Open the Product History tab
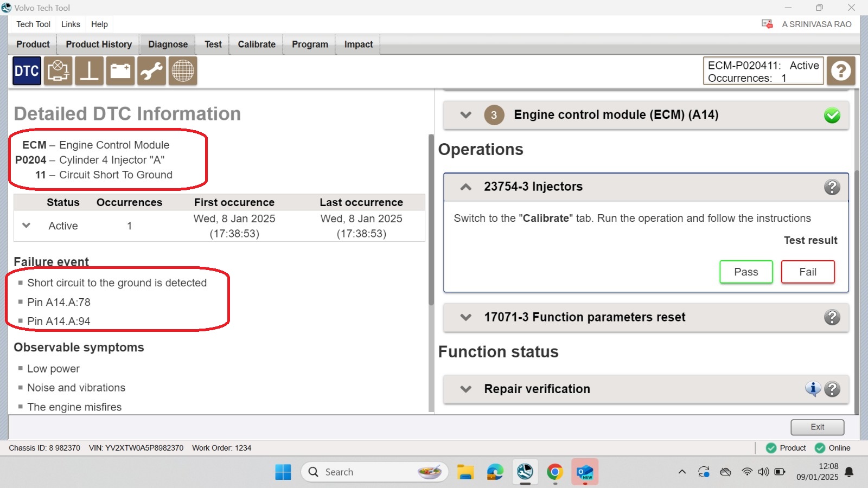 99,44
